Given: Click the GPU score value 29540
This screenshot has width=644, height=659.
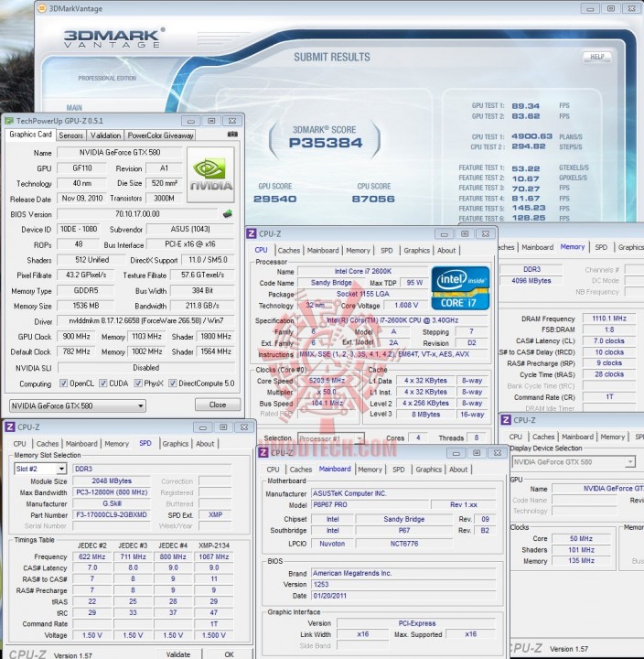Looking at the screenshot, I should [274, 199].
